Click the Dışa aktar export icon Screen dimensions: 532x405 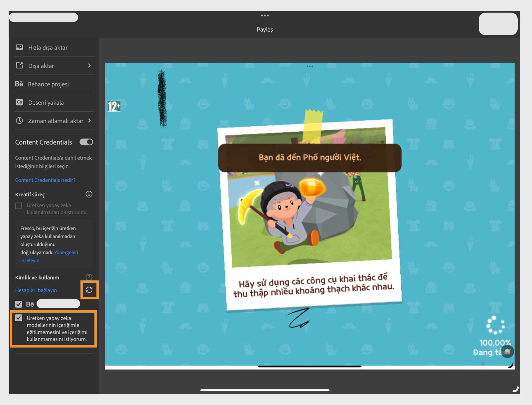(x=19, y=65)
